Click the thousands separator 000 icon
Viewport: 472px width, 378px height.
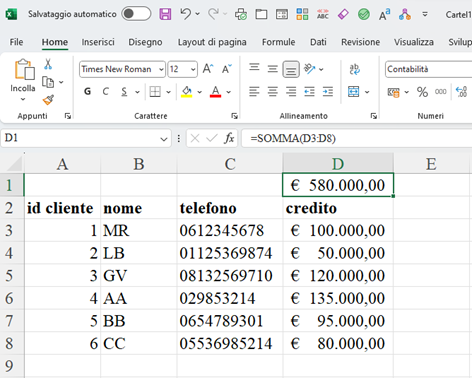441,92
